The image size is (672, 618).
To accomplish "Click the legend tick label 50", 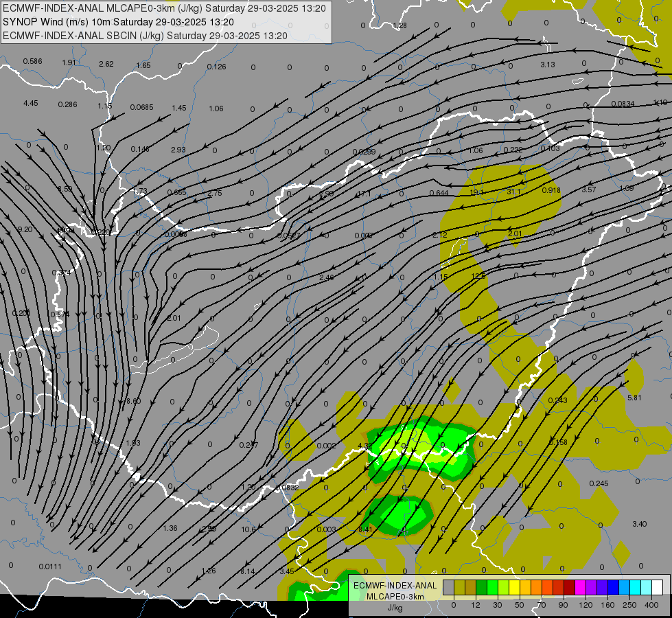I will click(x=520, y=605).
